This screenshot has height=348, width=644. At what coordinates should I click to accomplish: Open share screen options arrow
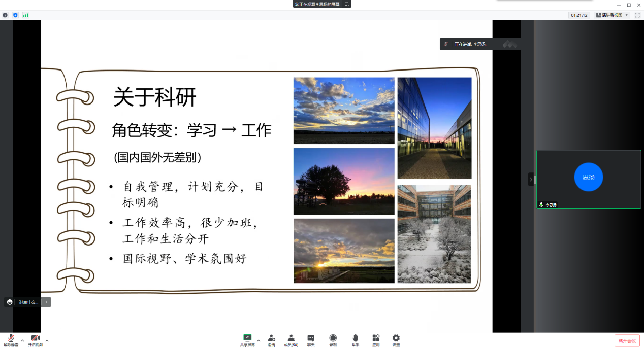(259, 340)
